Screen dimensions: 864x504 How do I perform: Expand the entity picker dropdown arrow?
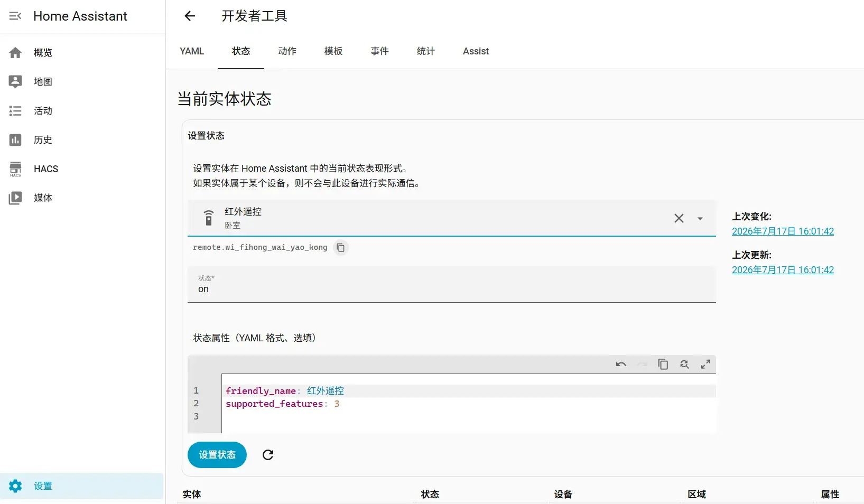(x=700, y=218)
